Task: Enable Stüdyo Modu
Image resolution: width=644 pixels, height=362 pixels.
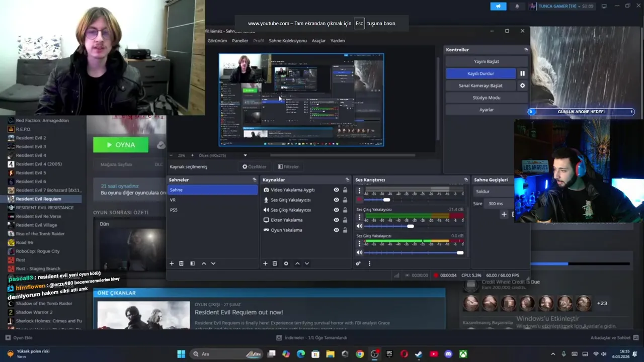Action: 487,98
